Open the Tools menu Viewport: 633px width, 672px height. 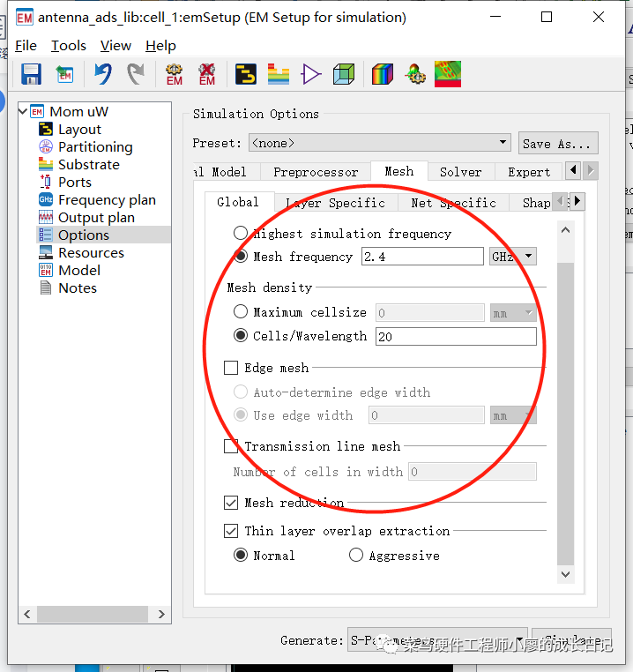tap(69, 46)
